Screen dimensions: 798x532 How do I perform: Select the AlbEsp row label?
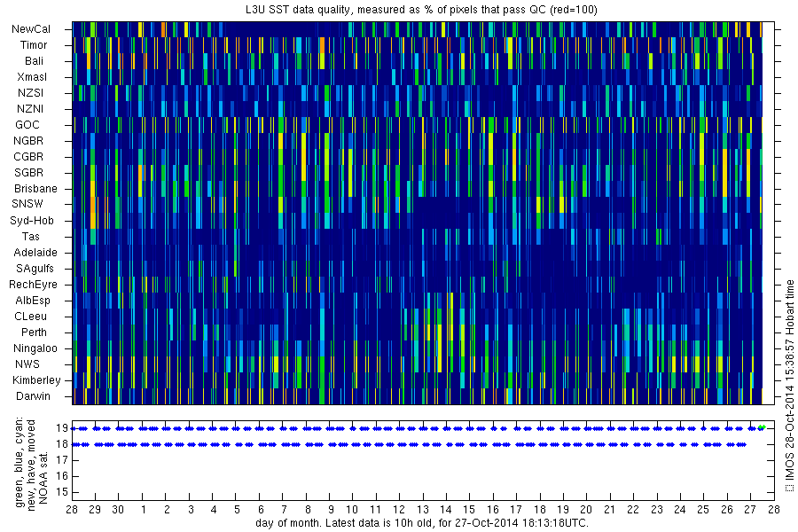coord(33,301)
